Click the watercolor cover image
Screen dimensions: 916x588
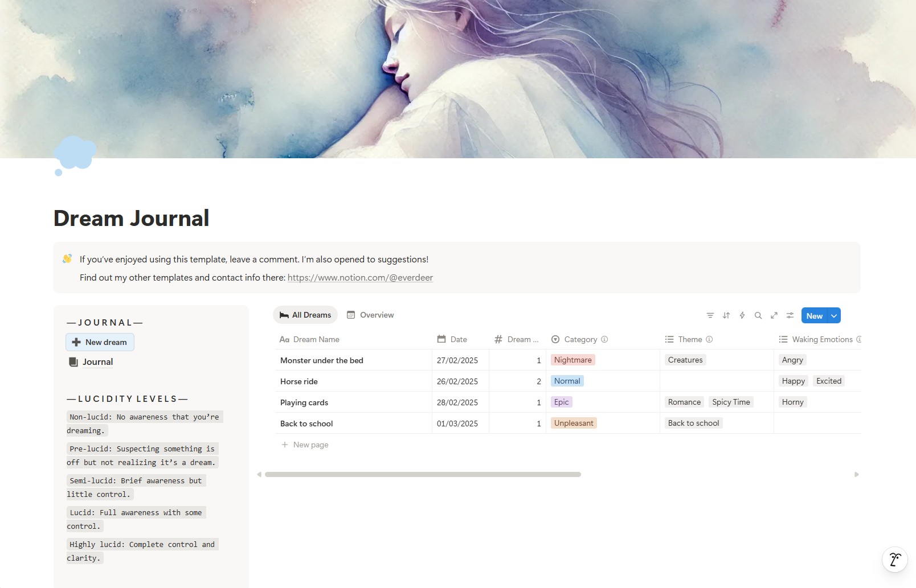[458, 79]
